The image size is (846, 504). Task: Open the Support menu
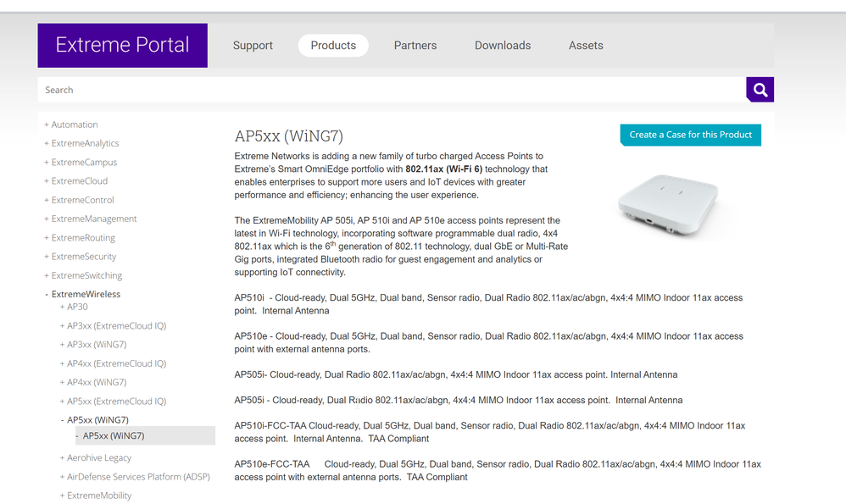click(x=253, y=46)
